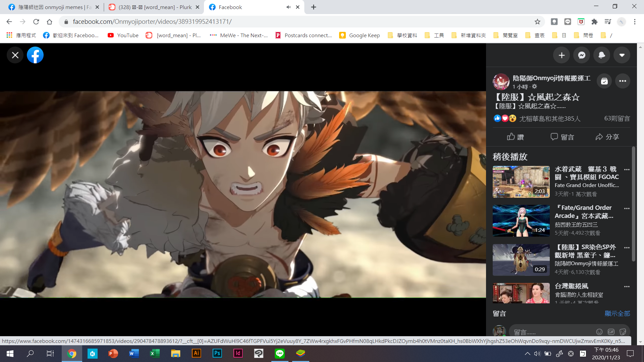Insert emoji in comment box

tap(599, 332)
